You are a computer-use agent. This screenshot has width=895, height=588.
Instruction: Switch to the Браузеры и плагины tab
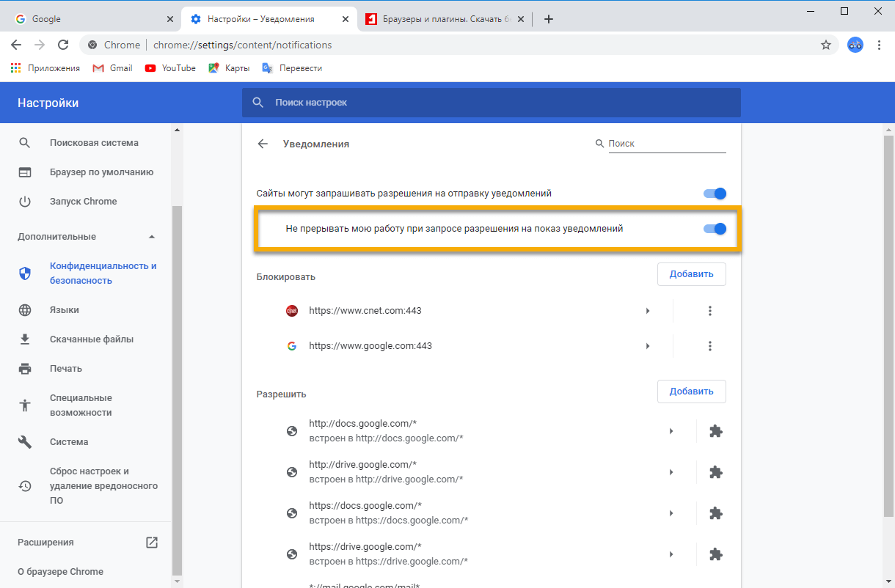point(446,19)
